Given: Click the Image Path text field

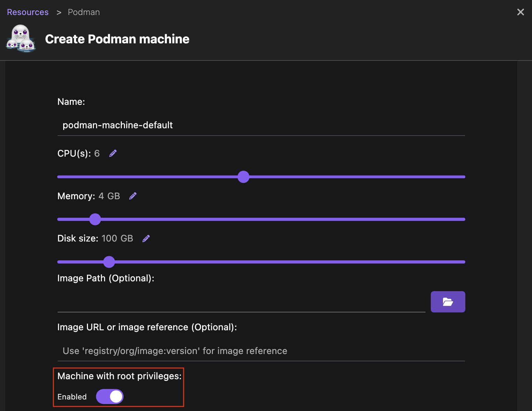Looking at the screenshot, I should 241,302.
